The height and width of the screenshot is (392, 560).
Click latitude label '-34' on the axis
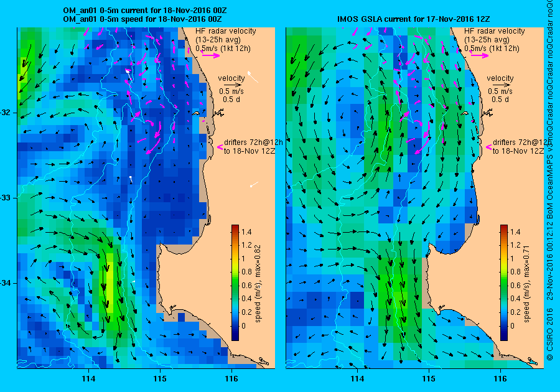[x=6, y=283]
